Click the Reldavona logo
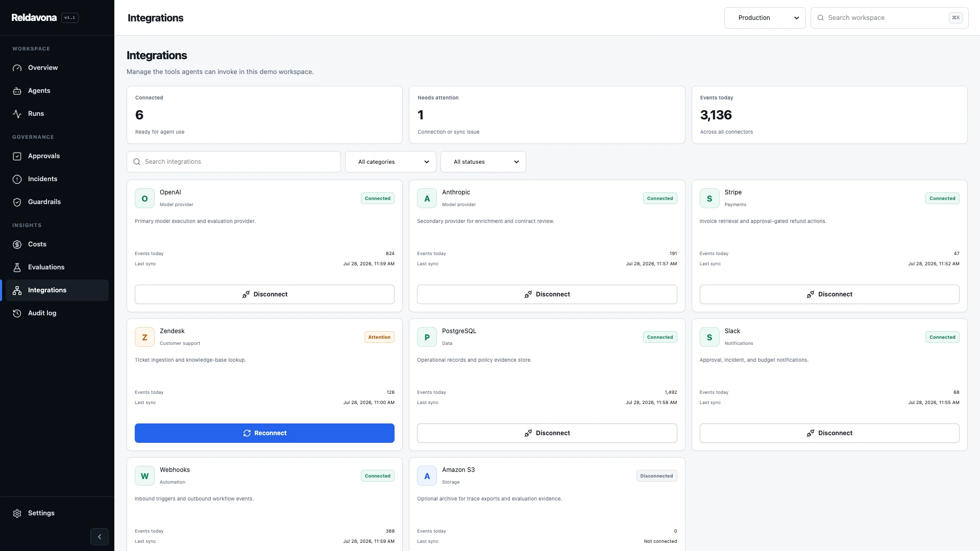 pos(34,17)
